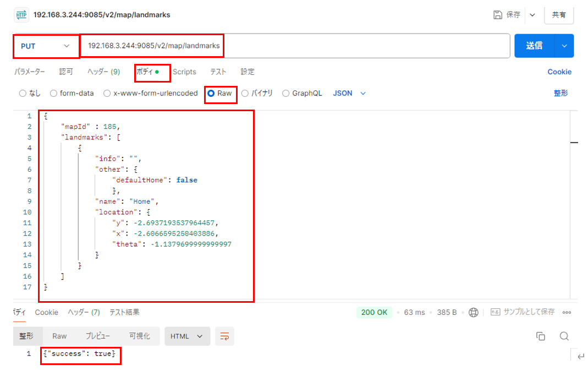Open the PUT method dropdown
Image resolution: width=588 pixels, height=376 pixels.
point(46,46)
